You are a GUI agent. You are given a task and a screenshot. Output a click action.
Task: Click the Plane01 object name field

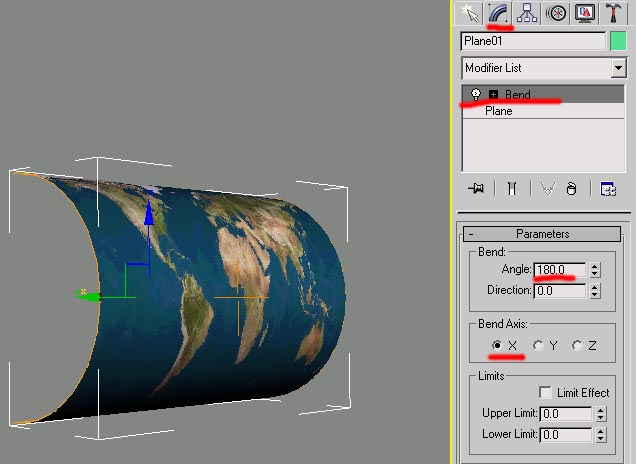coord(533,41)
